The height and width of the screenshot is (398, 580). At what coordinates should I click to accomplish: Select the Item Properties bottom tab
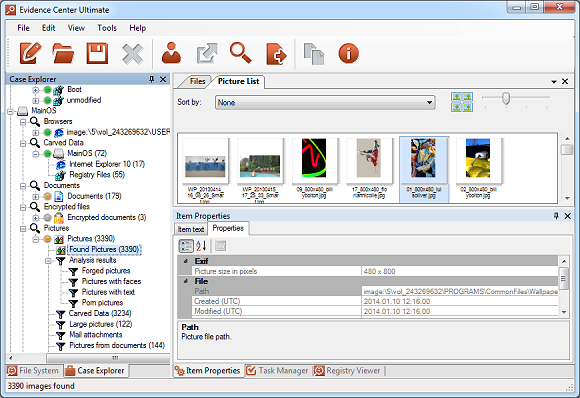coord(208,371)
